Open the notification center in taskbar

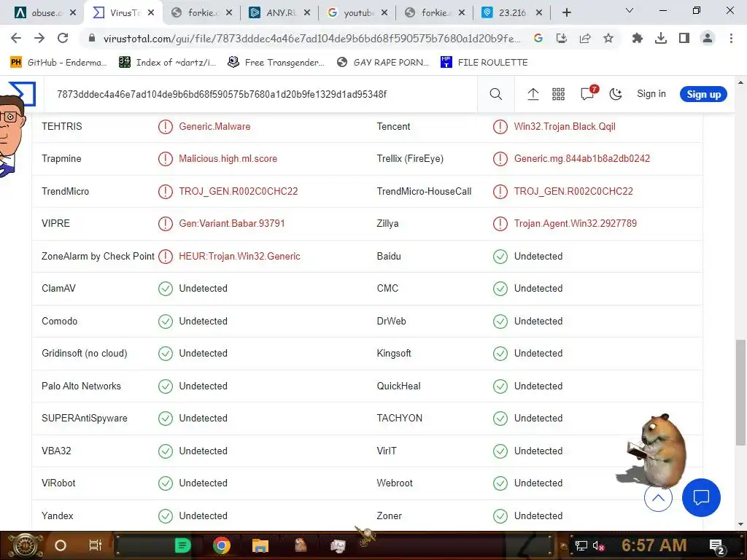(x=717, y=546)
